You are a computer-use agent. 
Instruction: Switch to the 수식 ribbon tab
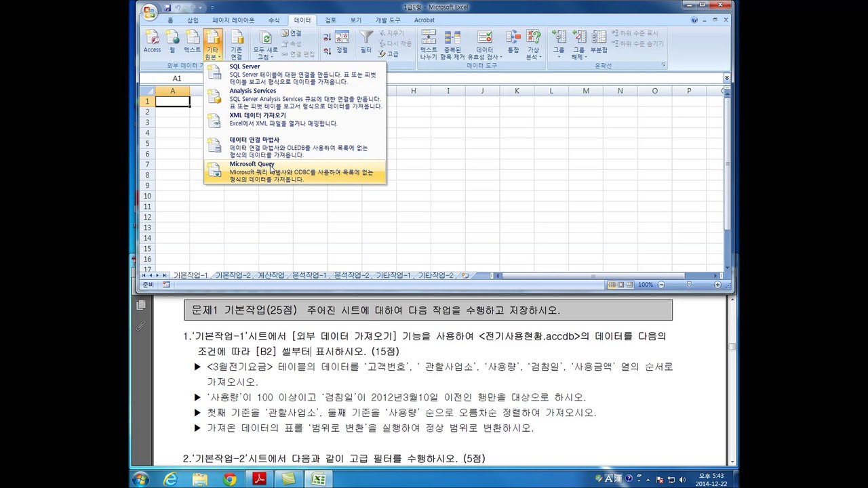[273, 20]
